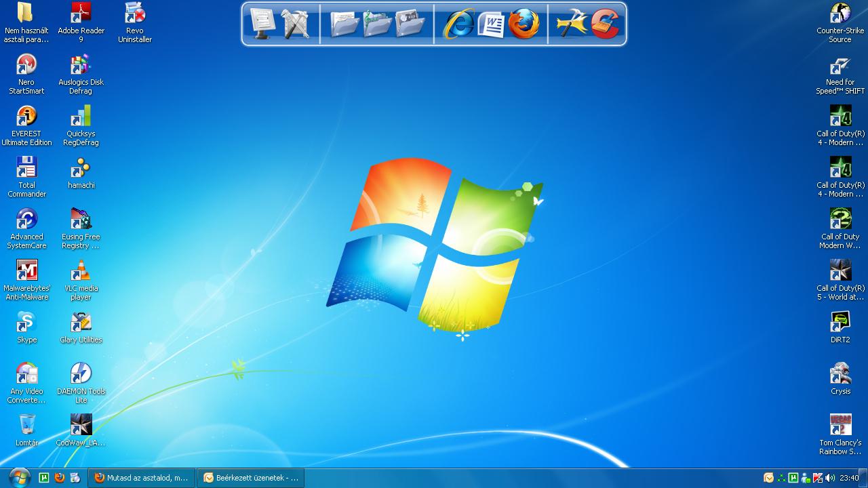868x488 pixels.
Task: Click the DAEMON Tools Lite shortcut
Action: coord(81,383)
